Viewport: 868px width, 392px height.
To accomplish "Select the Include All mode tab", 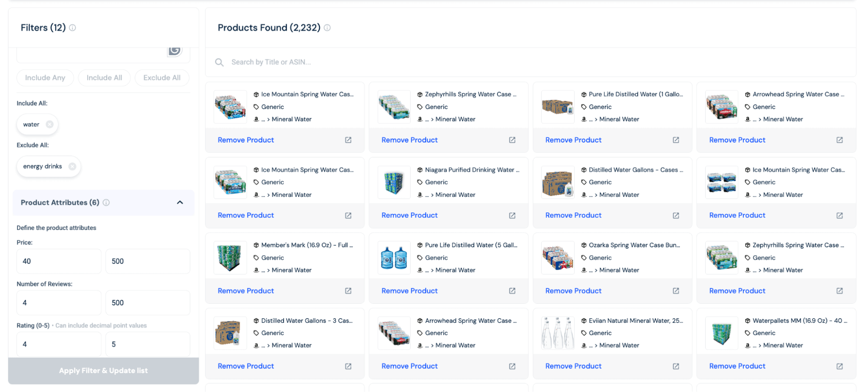I will tap(104, 78).
